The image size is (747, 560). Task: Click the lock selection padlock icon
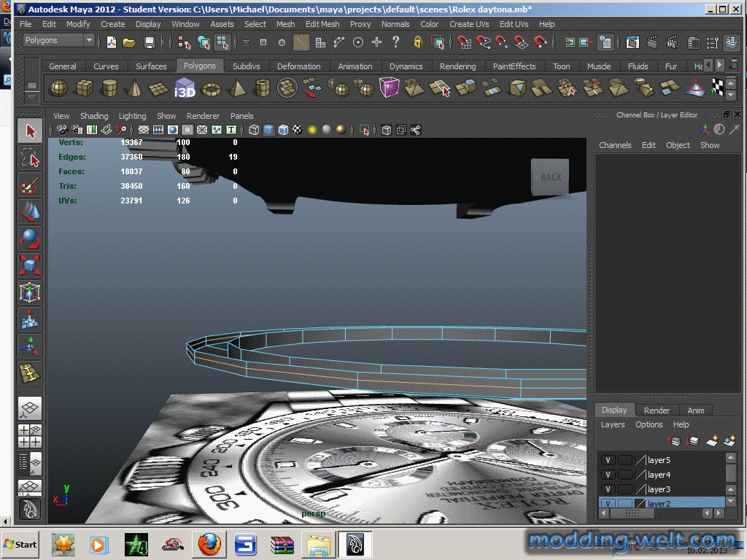[418, 42]
